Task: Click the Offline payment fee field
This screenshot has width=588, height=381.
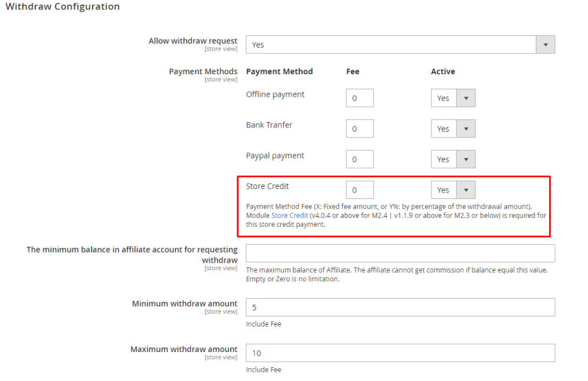Action: tap(360, 98)
